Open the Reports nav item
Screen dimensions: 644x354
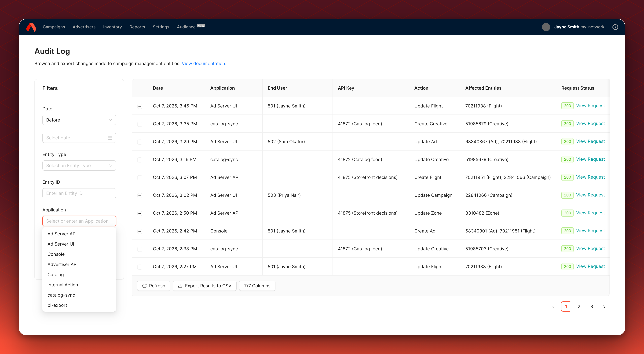[x=137, y=27]
